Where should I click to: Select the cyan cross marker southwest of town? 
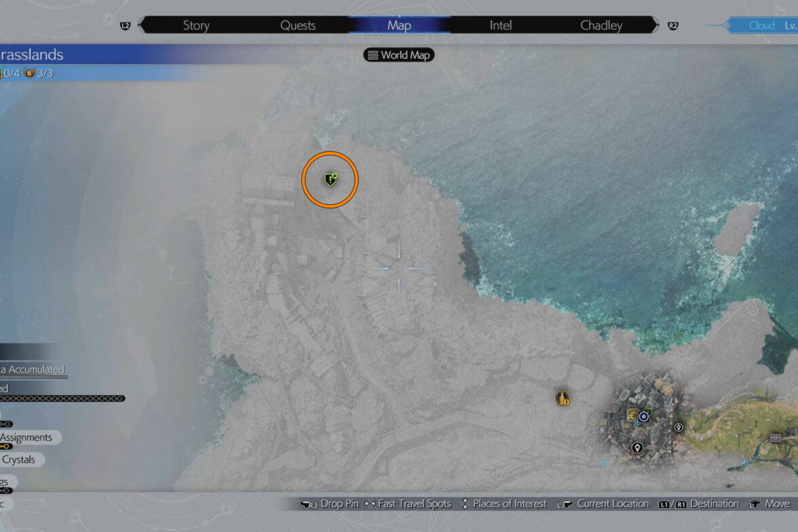(x=603, y=463)
